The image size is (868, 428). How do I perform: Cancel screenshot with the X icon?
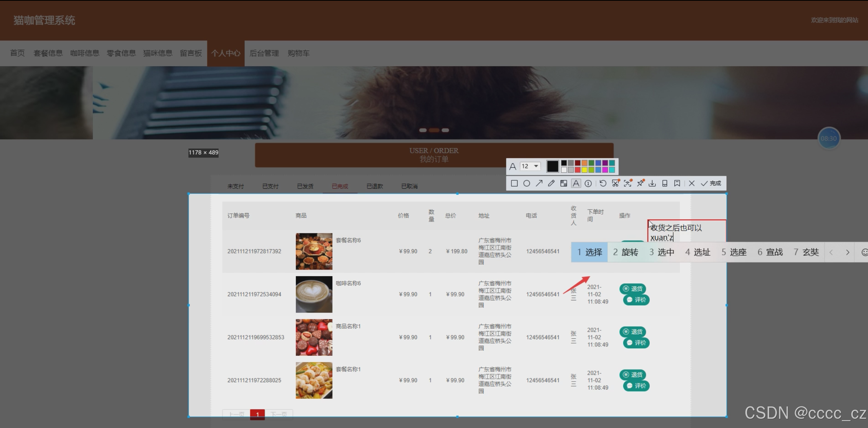point(692,183)
